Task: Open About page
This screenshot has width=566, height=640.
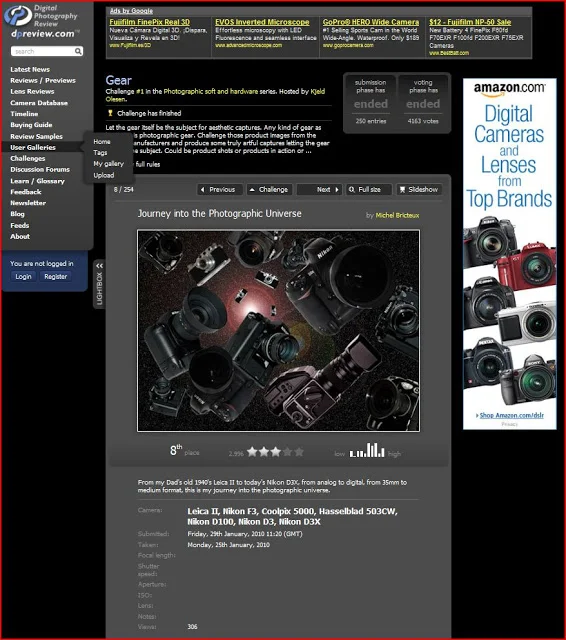Action: point(20,236)
